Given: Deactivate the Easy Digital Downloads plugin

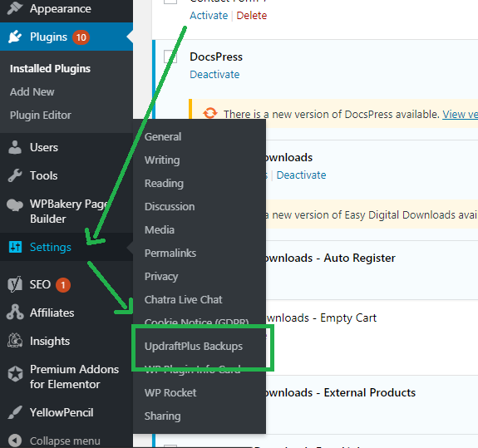Looking at the screenshot, I should 301,175.
